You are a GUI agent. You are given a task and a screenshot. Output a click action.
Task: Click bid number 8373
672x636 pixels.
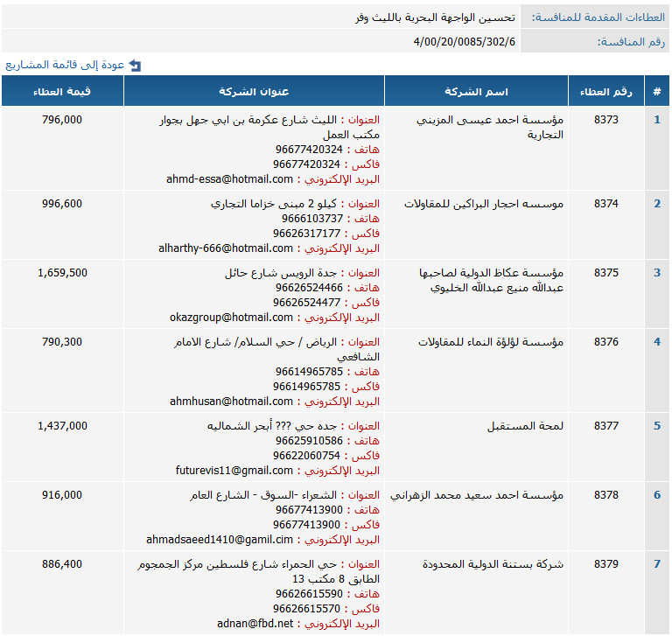[605, 120]
